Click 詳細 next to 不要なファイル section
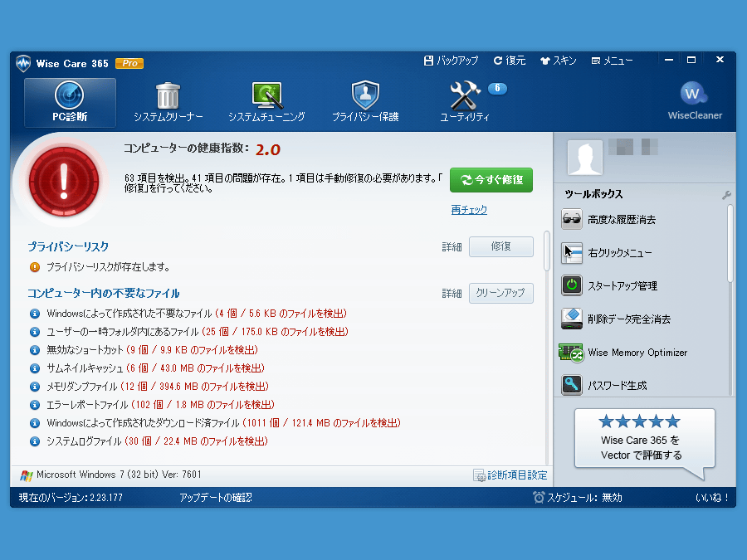Image resolution: width=747 pixels, height=560 pixels. click(x=452, y=294)
